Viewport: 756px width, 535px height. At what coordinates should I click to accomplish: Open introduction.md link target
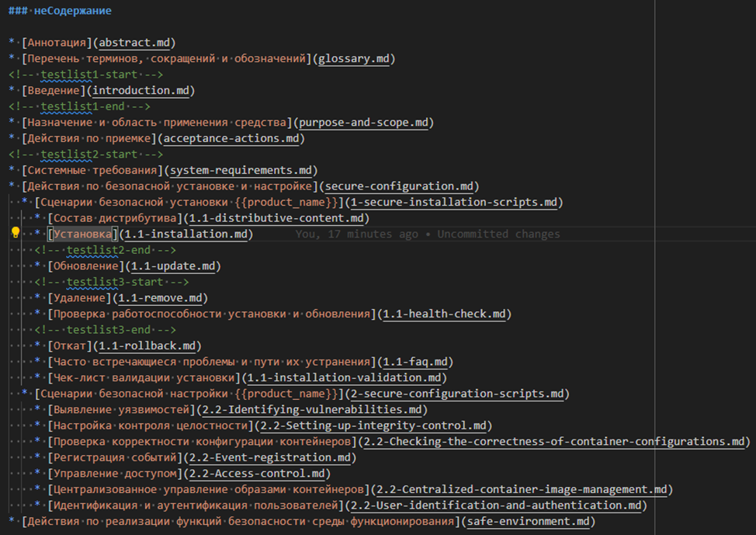click(x=143, y=90)
